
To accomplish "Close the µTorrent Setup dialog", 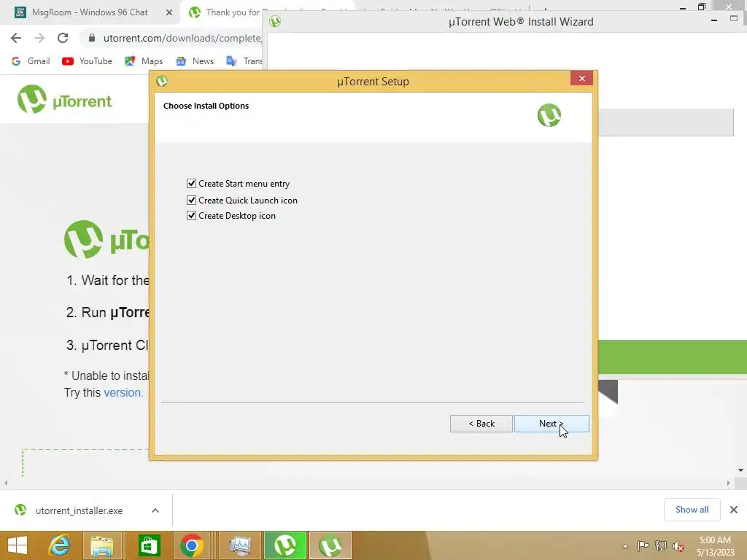I will (581, 79).
